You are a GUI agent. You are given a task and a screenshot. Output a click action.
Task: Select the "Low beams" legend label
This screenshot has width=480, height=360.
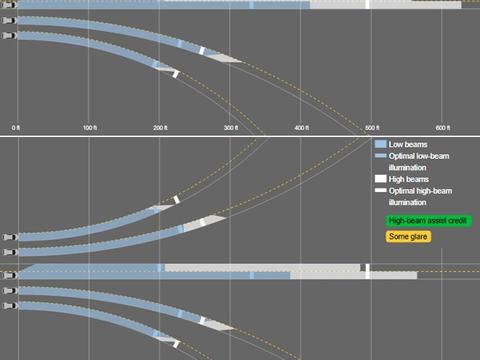[x=408, y=144]
